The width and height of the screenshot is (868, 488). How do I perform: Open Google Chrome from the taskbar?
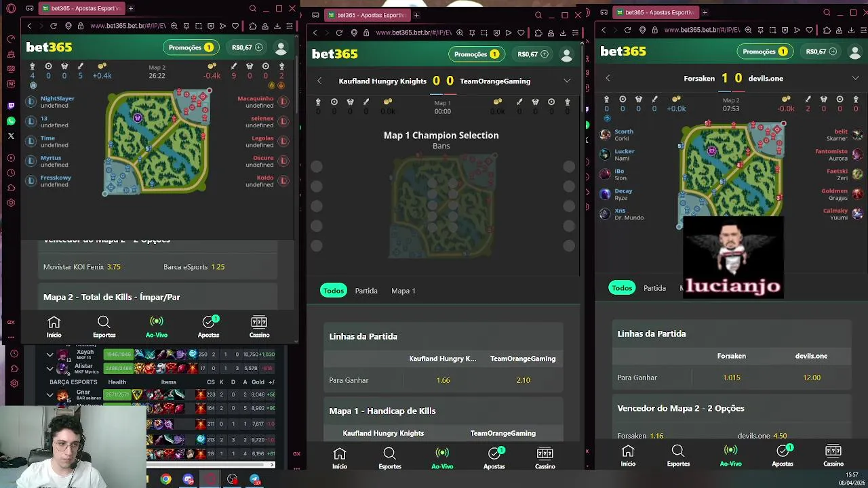(165, 480)
